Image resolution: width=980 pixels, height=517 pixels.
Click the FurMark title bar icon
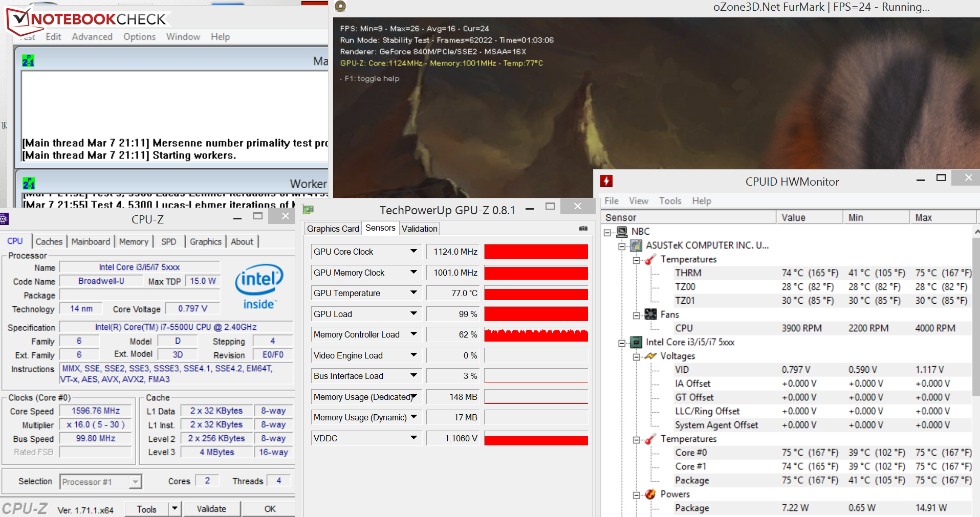point(340,6)
